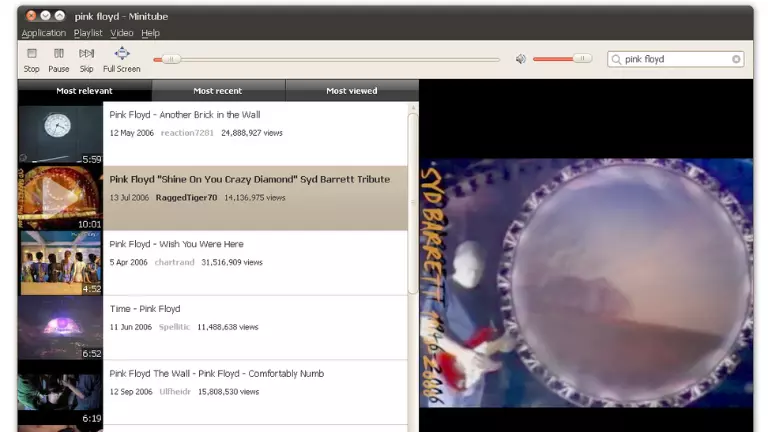This screenshot has width=768, height=432.
Task: Open the Wish You Were Here thumbnail
Action: [x=61, y=263]
